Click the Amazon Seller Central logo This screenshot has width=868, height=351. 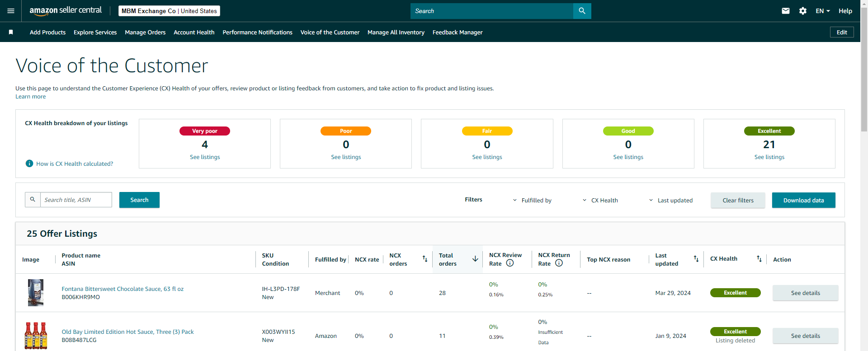[x=66, y=11]
